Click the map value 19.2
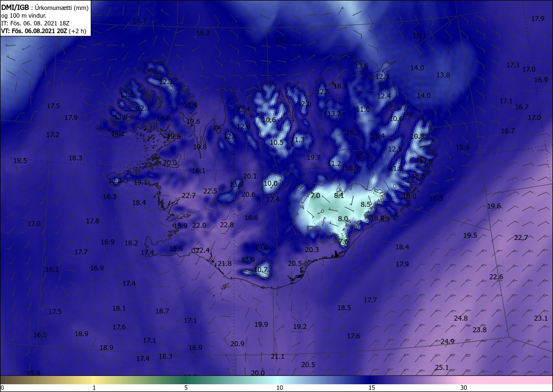This screenshot has width=553, height=392. coord(300,326)
